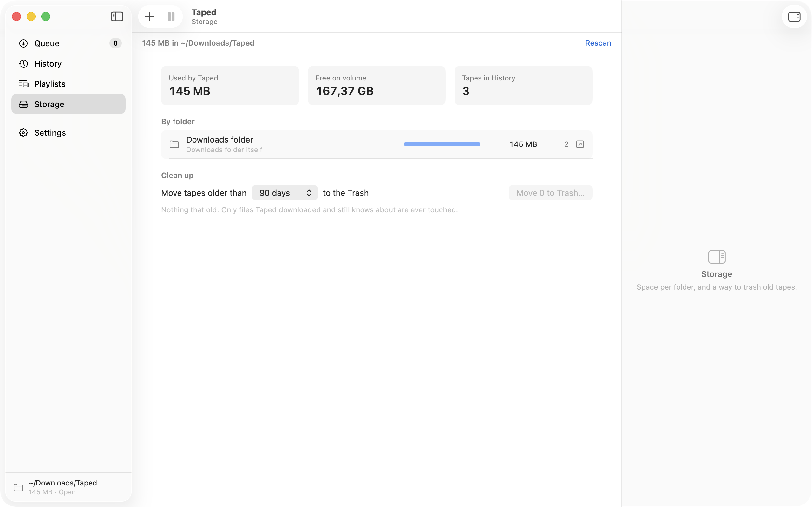Toggle the left sidebar panel icon
Screen dimensions: 812x507
tap(117, 16)
